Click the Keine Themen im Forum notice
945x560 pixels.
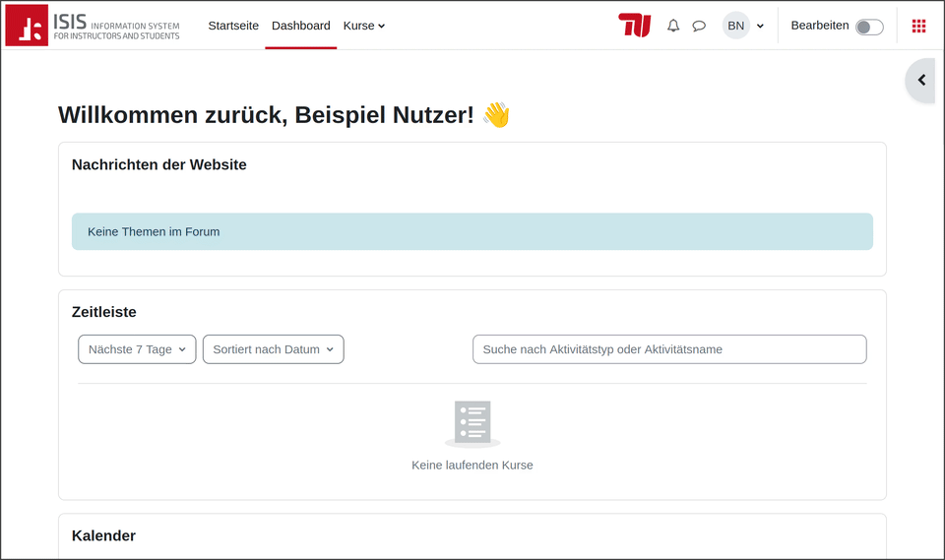pos(472,231)
